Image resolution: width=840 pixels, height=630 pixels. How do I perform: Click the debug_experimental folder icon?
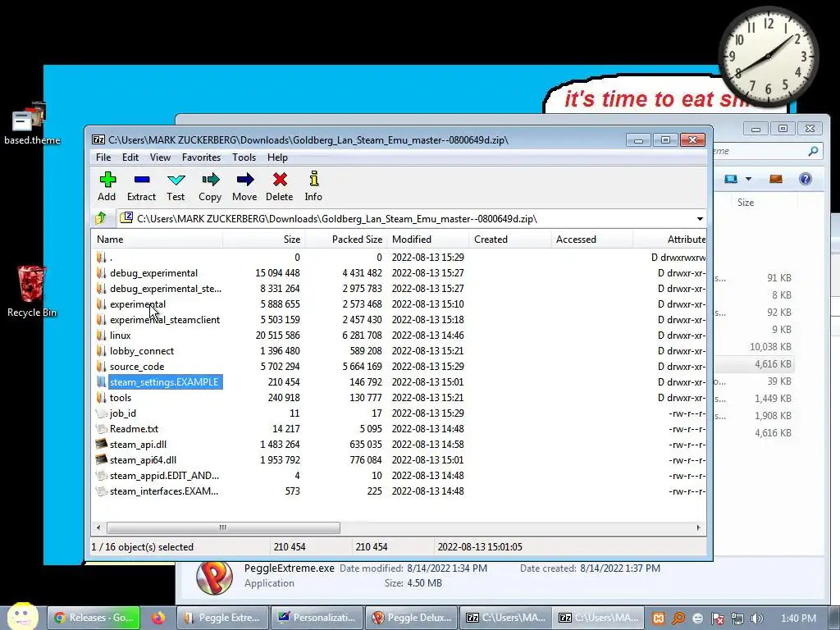click(101, 272)
